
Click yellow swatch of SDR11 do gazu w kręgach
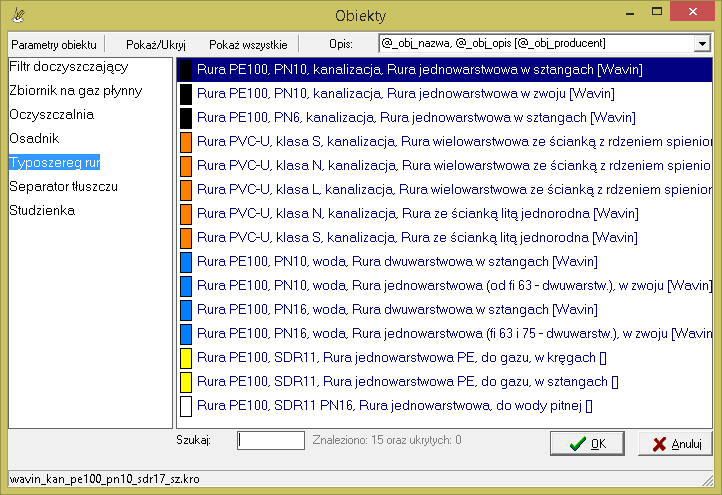[x=186, y=358]
